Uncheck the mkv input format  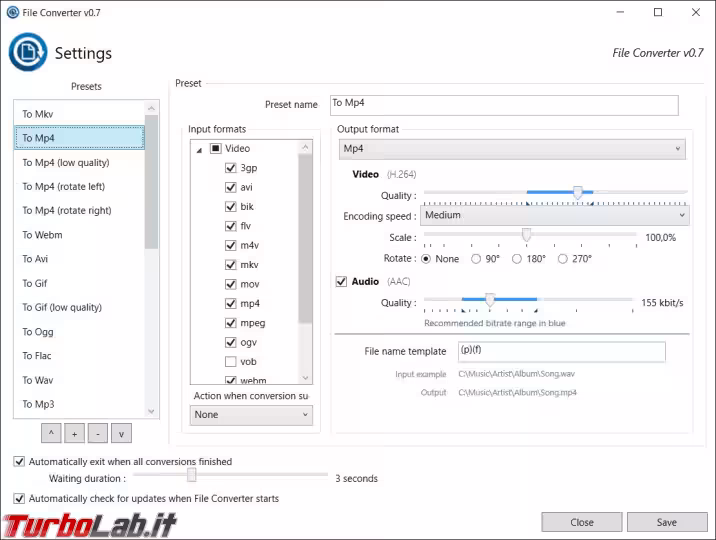[x=231, y=265]
